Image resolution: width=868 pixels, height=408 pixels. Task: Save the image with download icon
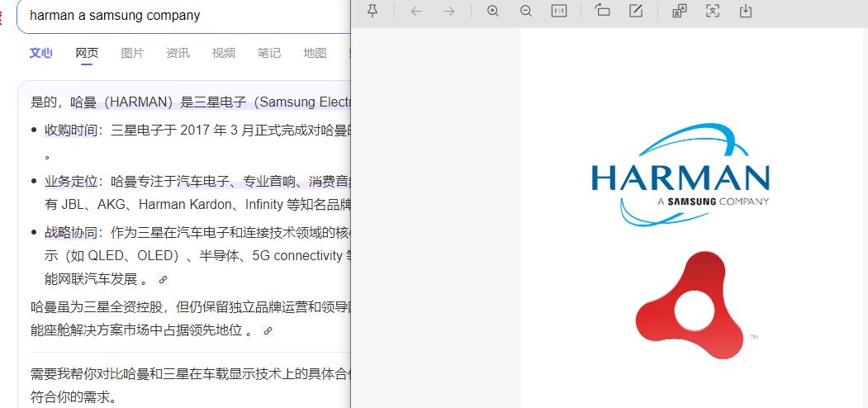746,11
